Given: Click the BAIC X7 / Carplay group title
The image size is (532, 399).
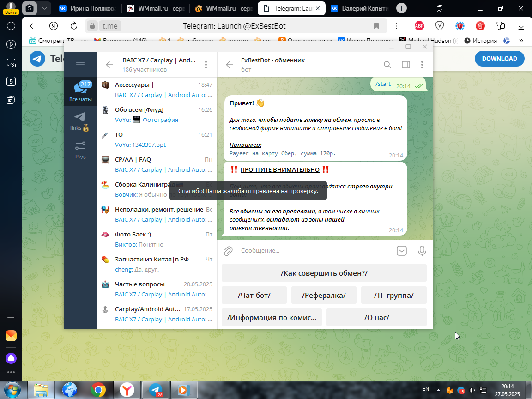Looking at the screenshot, I should click(159, 60).
